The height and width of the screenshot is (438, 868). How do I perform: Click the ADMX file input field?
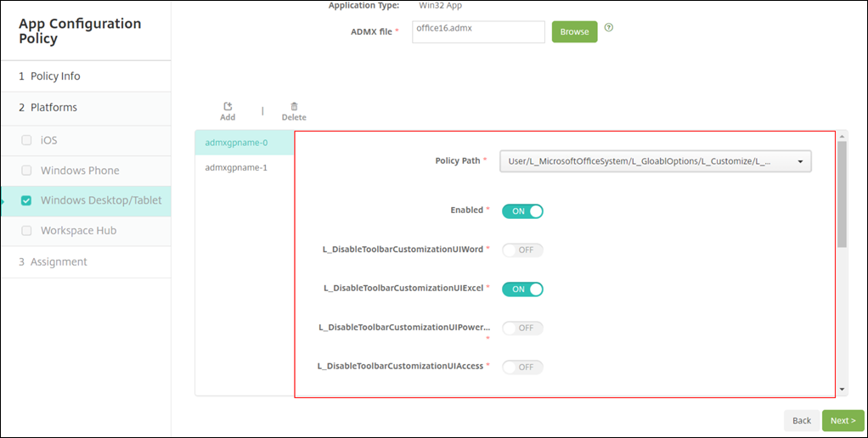point(478,32)
